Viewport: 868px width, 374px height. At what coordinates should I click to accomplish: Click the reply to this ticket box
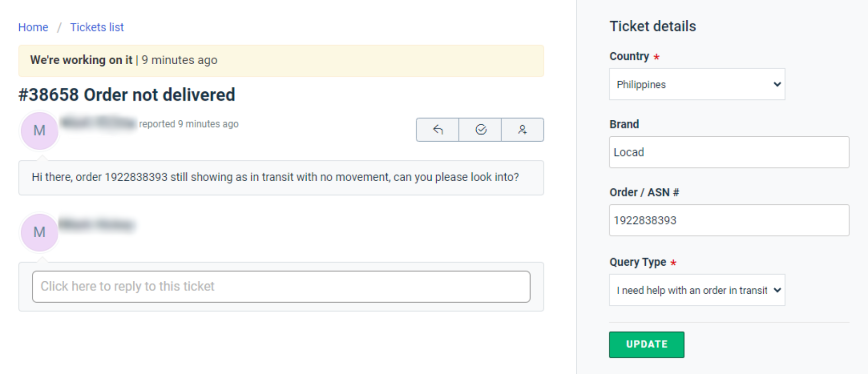[x=281, y=287]
